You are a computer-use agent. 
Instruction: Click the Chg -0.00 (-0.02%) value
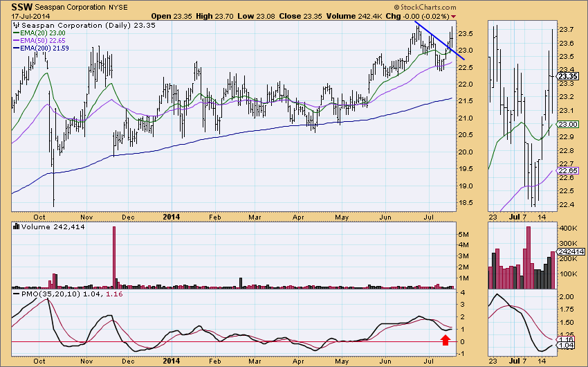click(417, 16)
